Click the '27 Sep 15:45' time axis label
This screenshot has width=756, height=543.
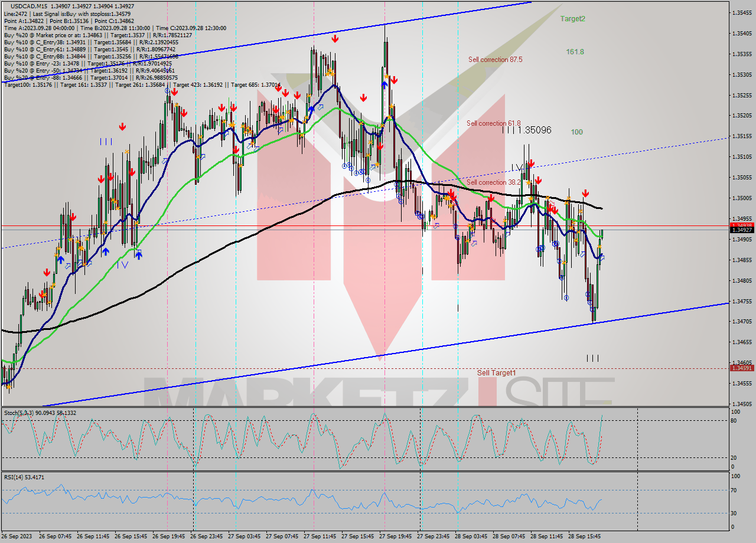(x=358, y=537)
